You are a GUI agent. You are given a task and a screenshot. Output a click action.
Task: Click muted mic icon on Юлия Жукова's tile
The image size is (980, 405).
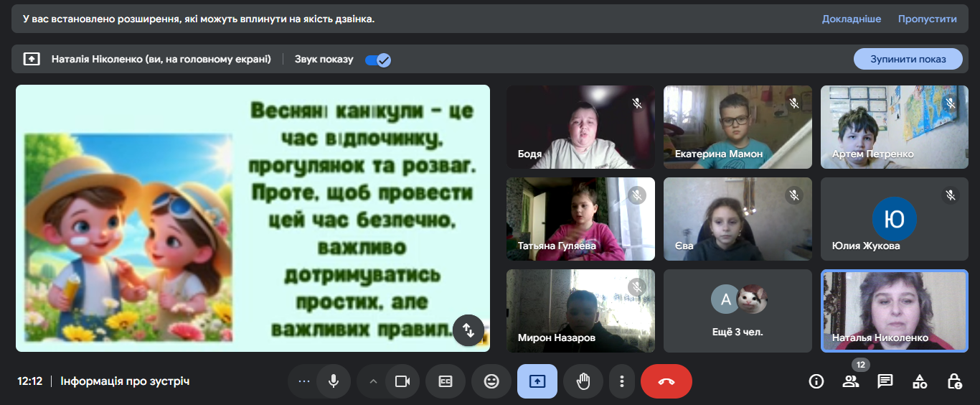(951, 195)
